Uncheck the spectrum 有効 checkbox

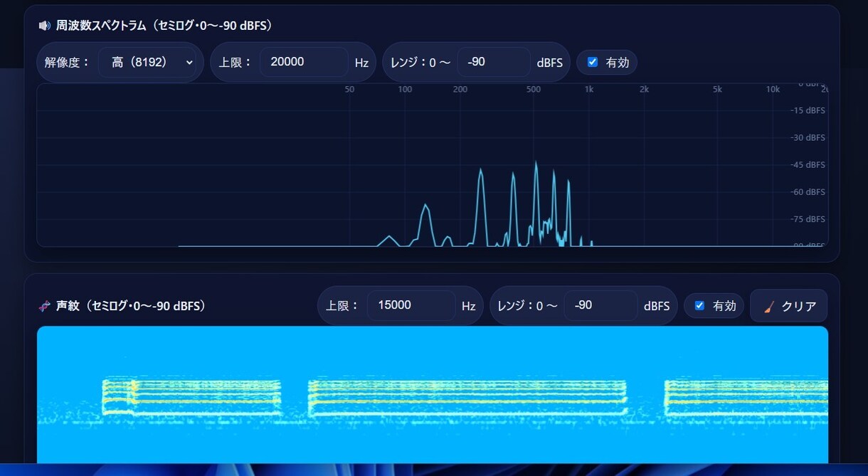pyautogui.click(x=593, y=62)
